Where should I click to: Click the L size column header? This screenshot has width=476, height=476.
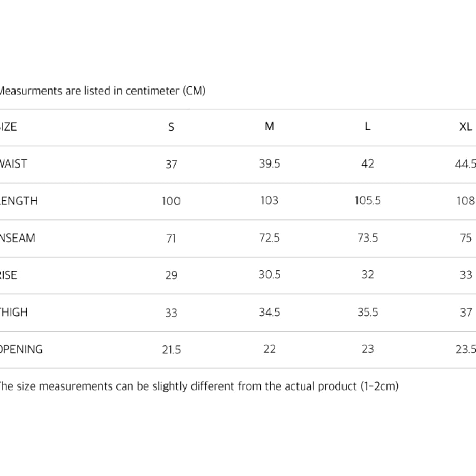click(368, 126)
